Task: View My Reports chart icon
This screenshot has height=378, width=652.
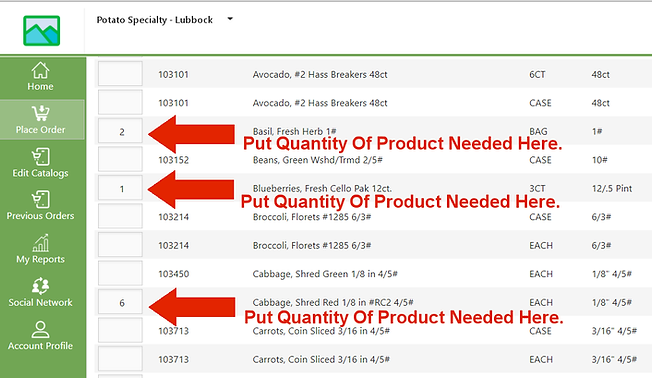Action: [x=40, y=243]
